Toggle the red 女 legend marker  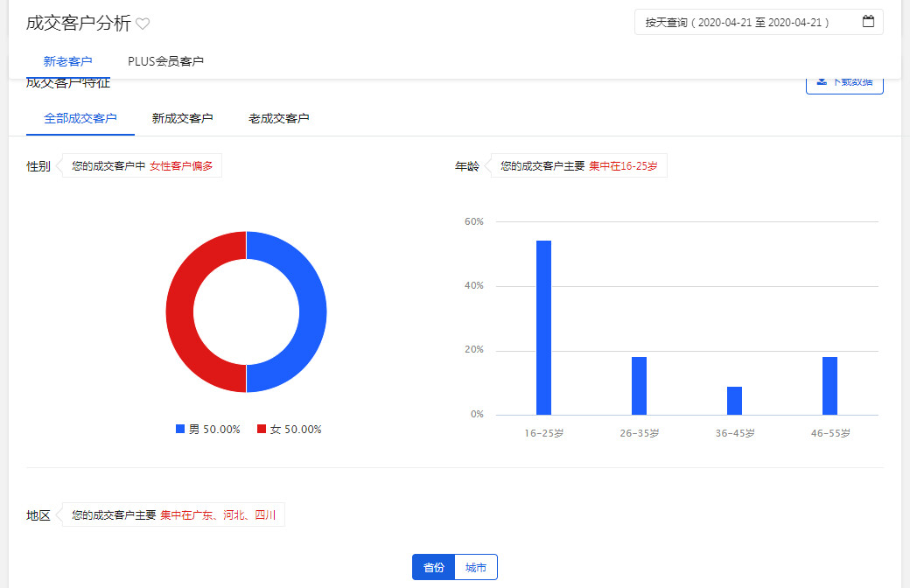coord(262,429)
